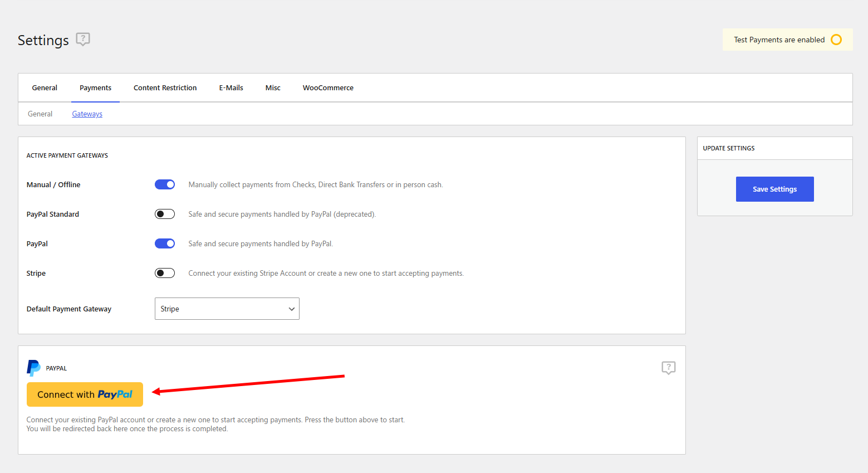Click the Save Settings button
Image resolution: width=868 pixels, height=473 pixels.
click(x=774, y=189)
